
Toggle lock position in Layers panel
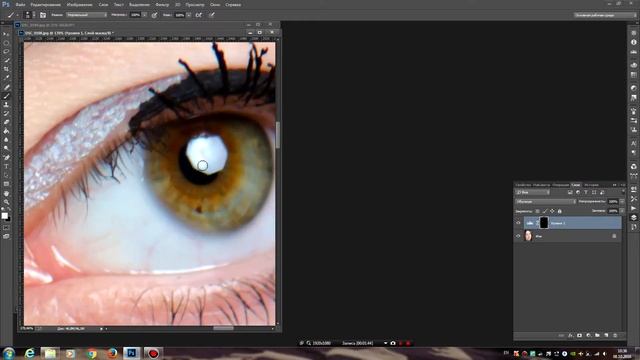[x=552, y=211]
